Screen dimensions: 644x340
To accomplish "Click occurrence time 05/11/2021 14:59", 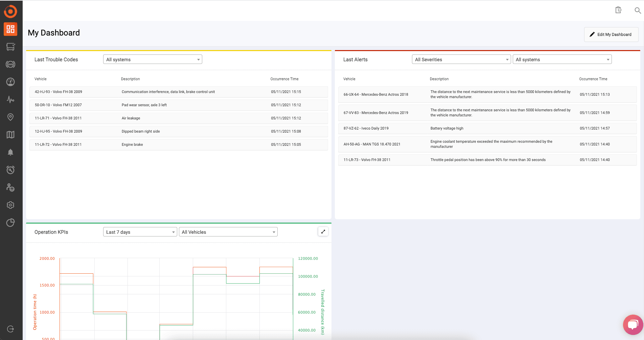I will point(595,113).
